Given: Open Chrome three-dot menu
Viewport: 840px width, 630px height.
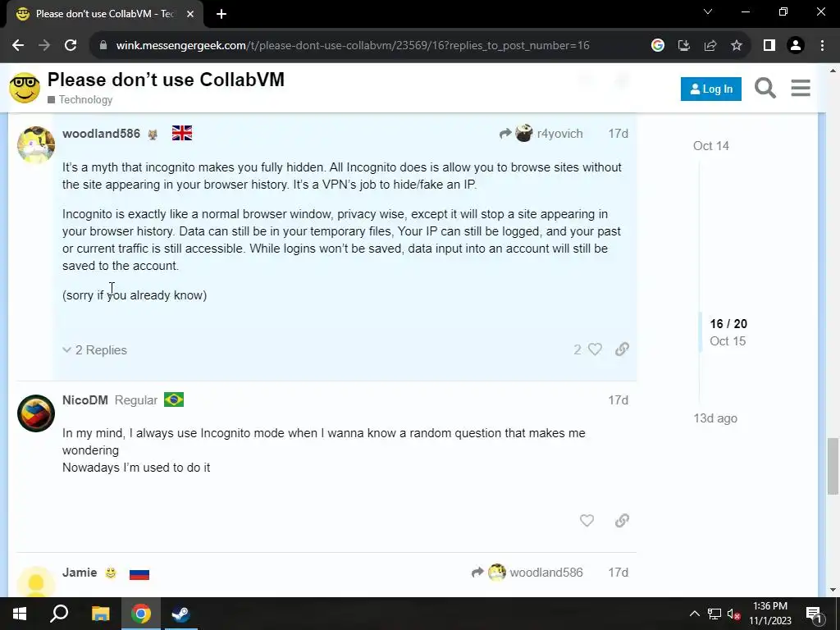Looking at the screenshot, I should coord(822,46).
